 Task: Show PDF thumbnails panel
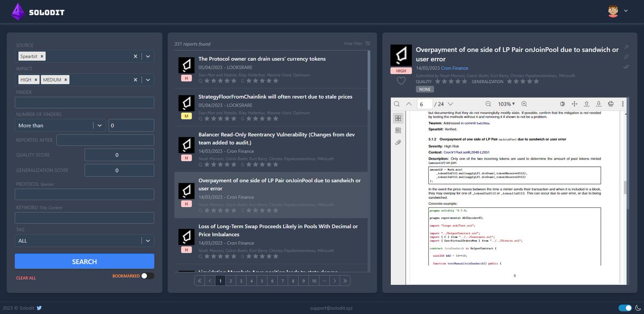point(398,118)
